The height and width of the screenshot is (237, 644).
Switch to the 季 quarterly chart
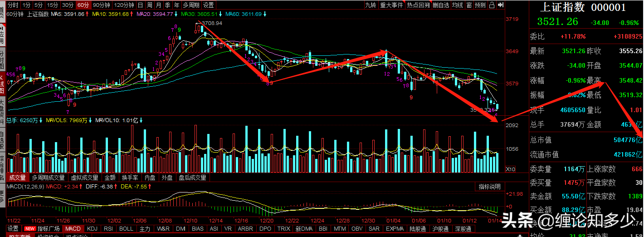[x=168, y=5]
